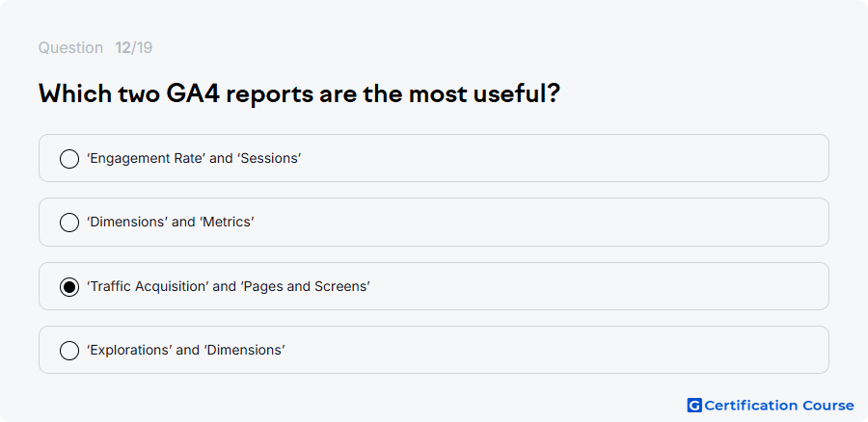Click the 'Explorations' and 'Dimensions' answer text
The image size is (868, 422).
point(186,350)
